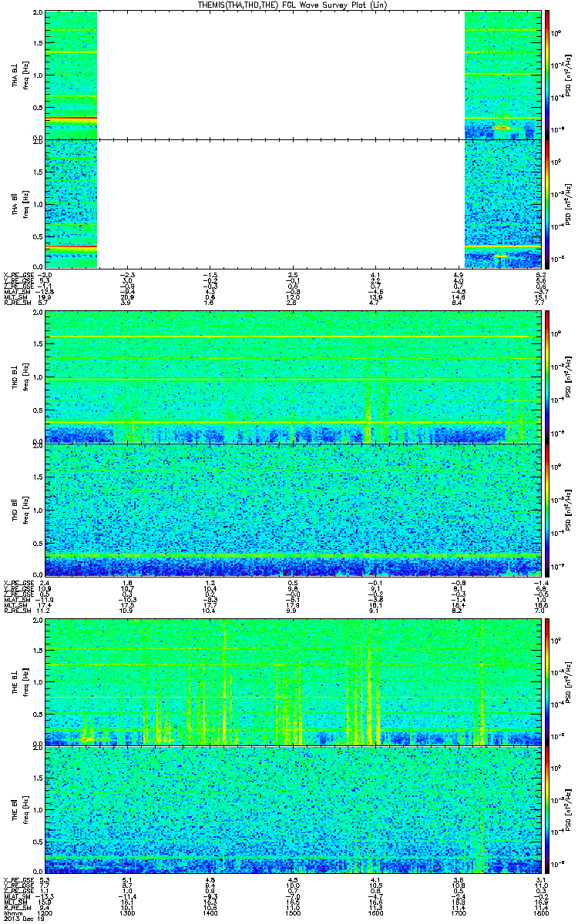
Task: Click the color bar beside the THD BL panel
Action: pos(547,376)
